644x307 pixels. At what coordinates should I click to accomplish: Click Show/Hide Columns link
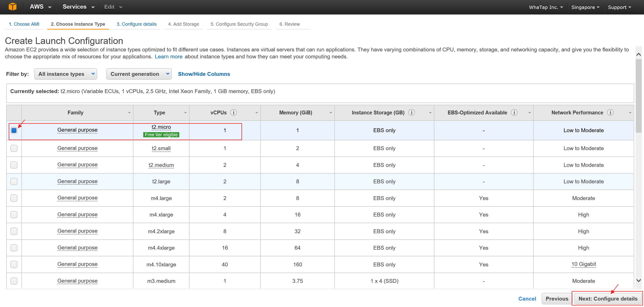pos(204,74)
